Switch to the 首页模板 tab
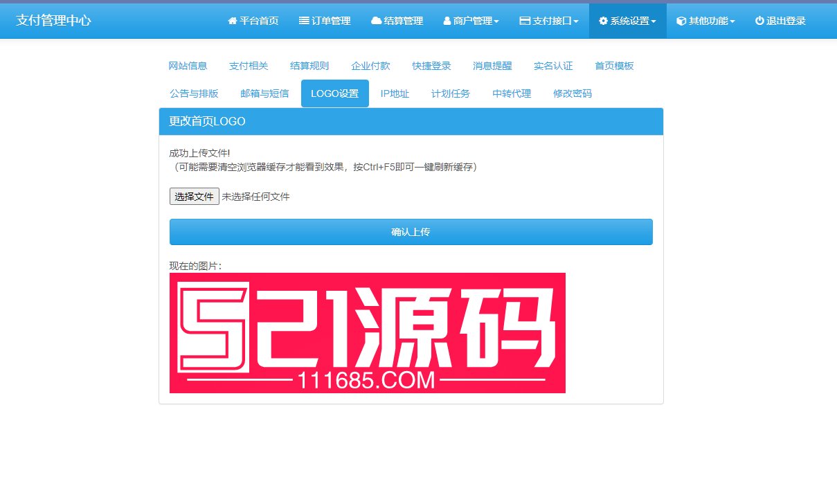Screen dimensions: 837x504 point(614,66)
